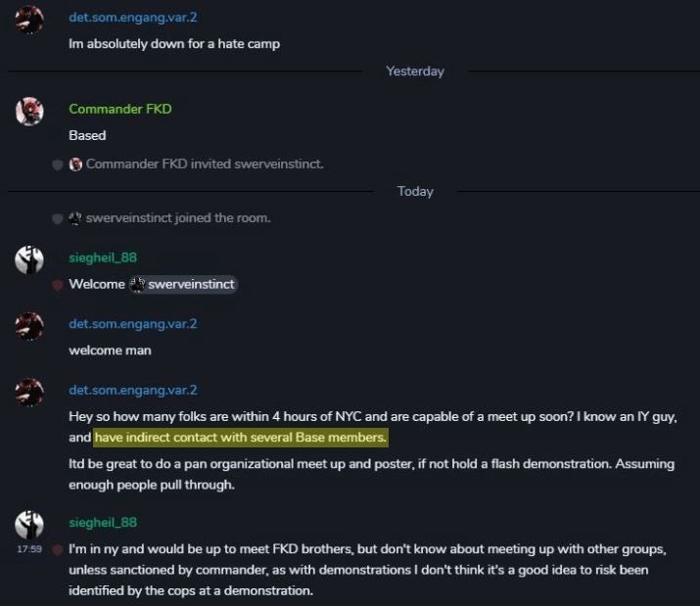700x606 pixels.
Task: Click the yellow highlighted text in the message
Action: tap(241, 438)
